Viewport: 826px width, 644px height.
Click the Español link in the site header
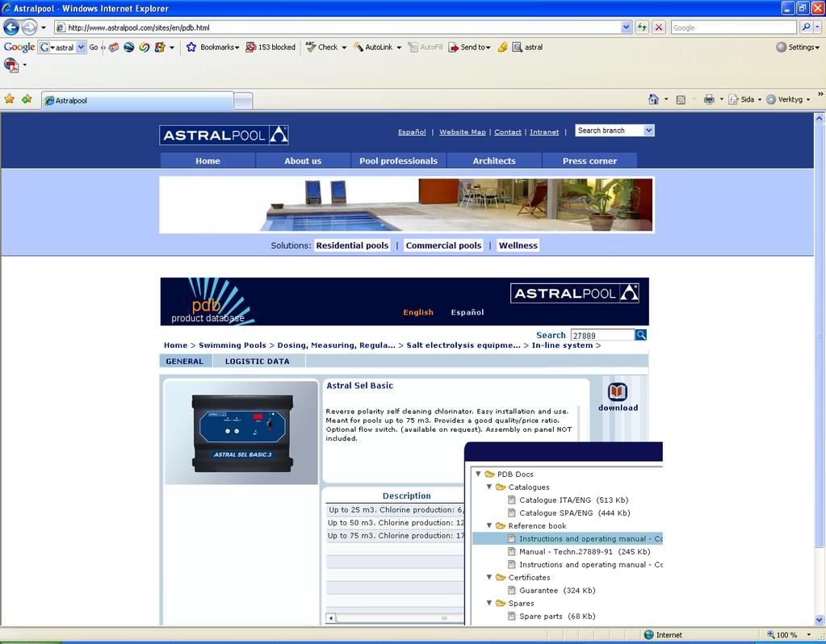pos(412,132)
